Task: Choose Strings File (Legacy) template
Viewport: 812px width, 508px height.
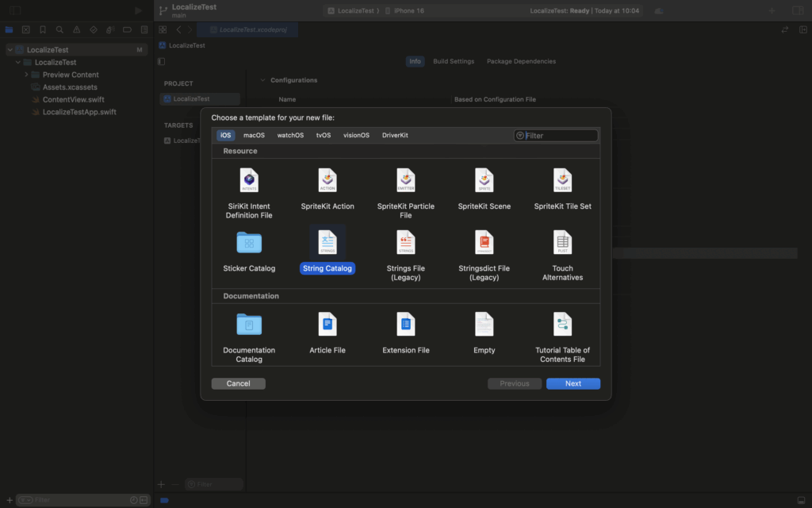Action: pyautogui.click(x=405, y=256)
